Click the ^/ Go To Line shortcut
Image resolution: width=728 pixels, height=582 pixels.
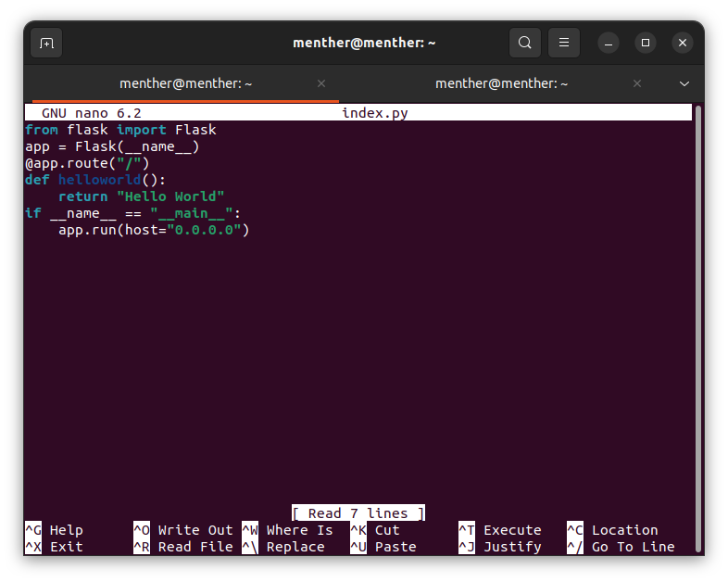tap(621, 547)
